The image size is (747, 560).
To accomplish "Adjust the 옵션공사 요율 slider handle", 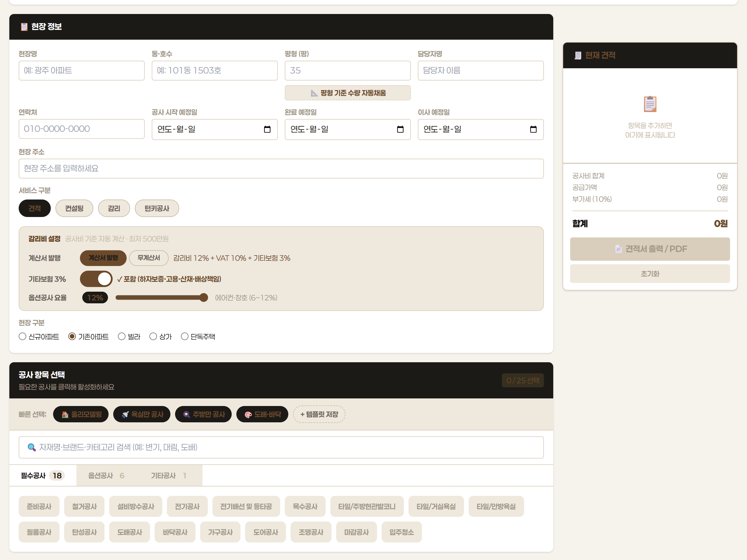I will (x=204, y=297).
